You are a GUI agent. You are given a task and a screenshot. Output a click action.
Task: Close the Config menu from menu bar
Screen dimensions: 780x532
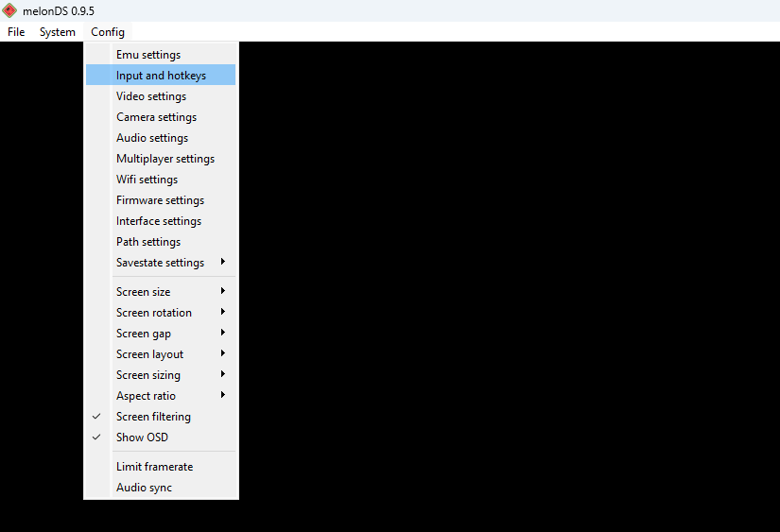(108, 32)
